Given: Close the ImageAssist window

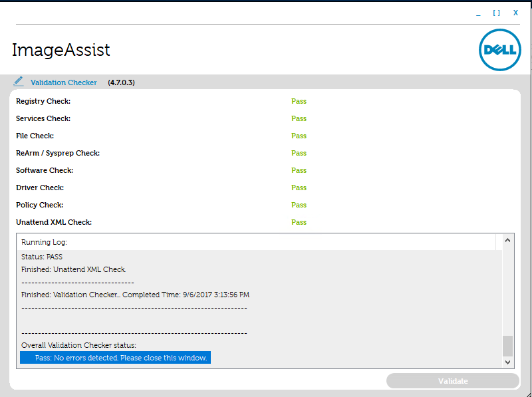Looking at the screenshot, I should pos(515,13).
